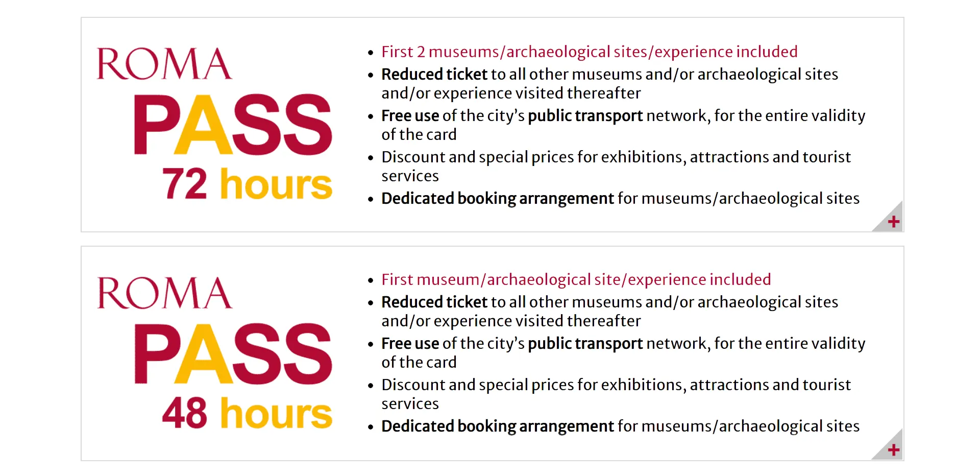
Task: Click the ROMA wordmark above 48 hours
Action: pyautogui.click(x=164, y=293)
